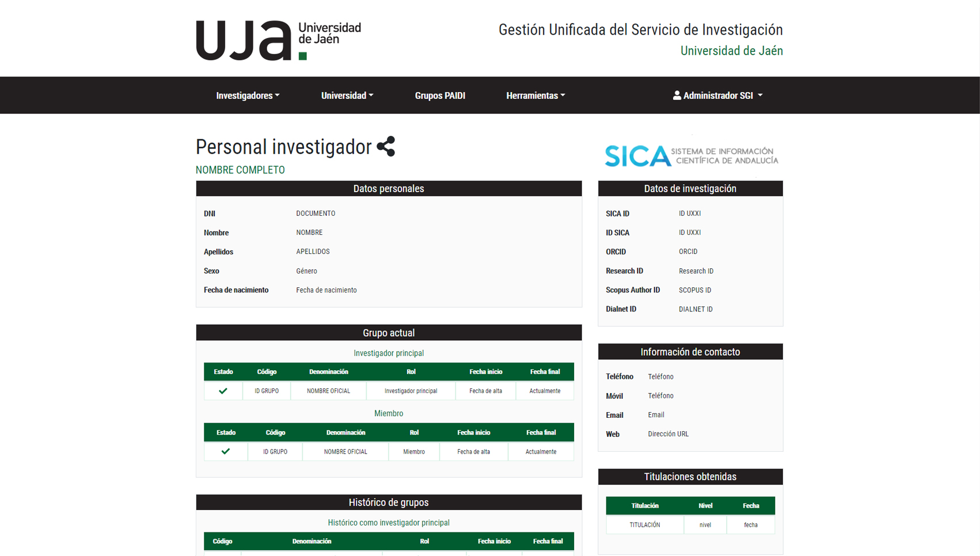
Task: Open the Dirección URL web link
Action: tap(668, 434)
